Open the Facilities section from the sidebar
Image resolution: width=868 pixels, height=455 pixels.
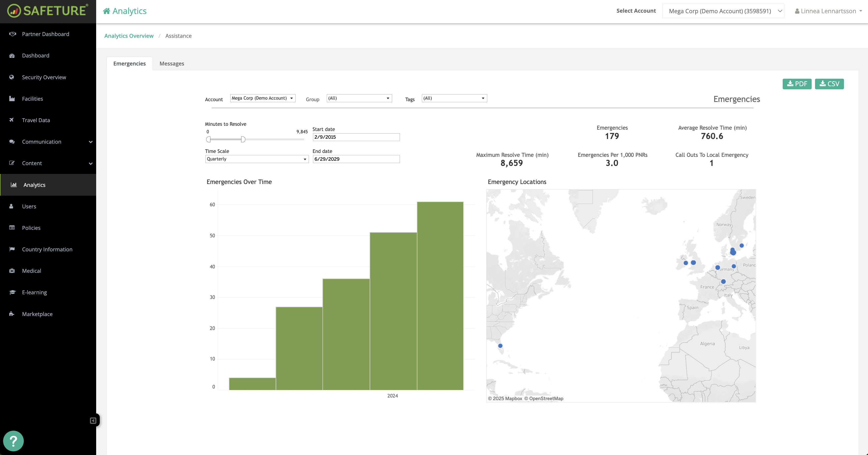click(x=32, y=99)
